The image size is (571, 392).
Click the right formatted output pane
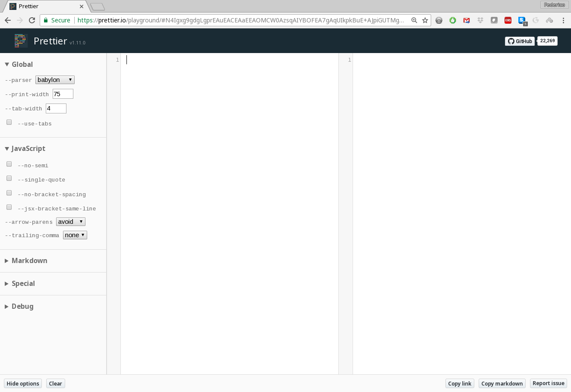[462, 213]
